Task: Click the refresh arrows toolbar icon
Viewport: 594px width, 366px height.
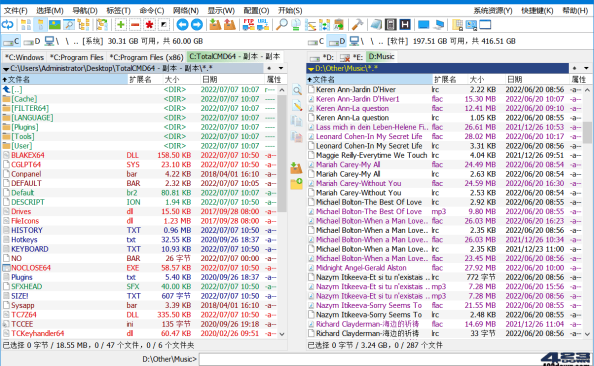Action: click(8, 25)
